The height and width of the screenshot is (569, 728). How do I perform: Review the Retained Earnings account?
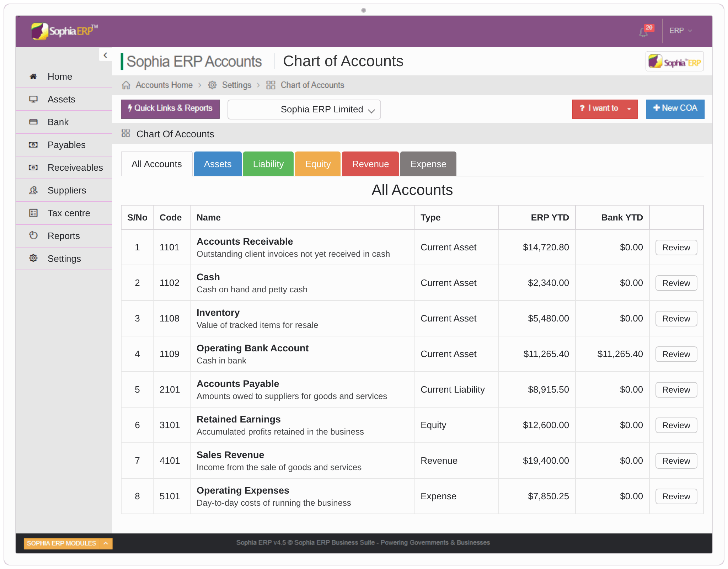point(676,425)
